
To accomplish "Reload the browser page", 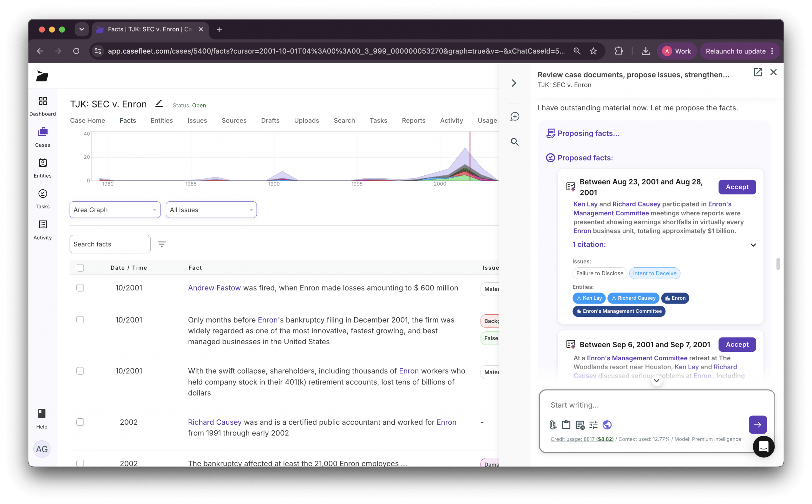I will click(x=76, y=51).
